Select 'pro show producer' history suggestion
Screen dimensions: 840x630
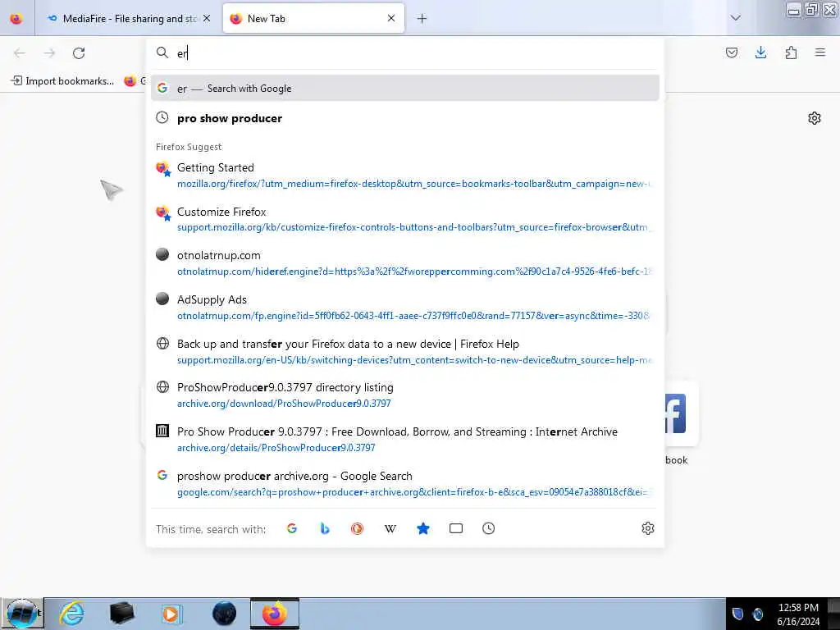(x=405, y=118)
